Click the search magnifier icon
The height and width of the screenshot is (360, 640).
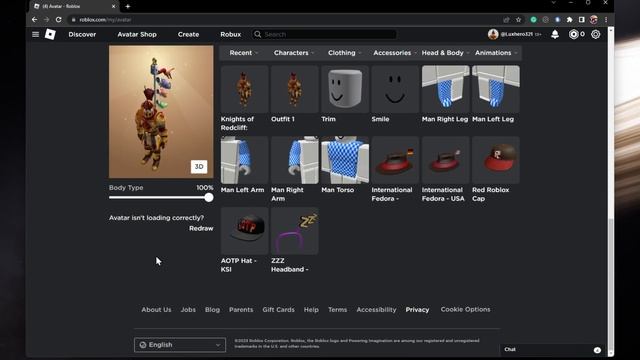pyautogui.click(x=258, y=34)
